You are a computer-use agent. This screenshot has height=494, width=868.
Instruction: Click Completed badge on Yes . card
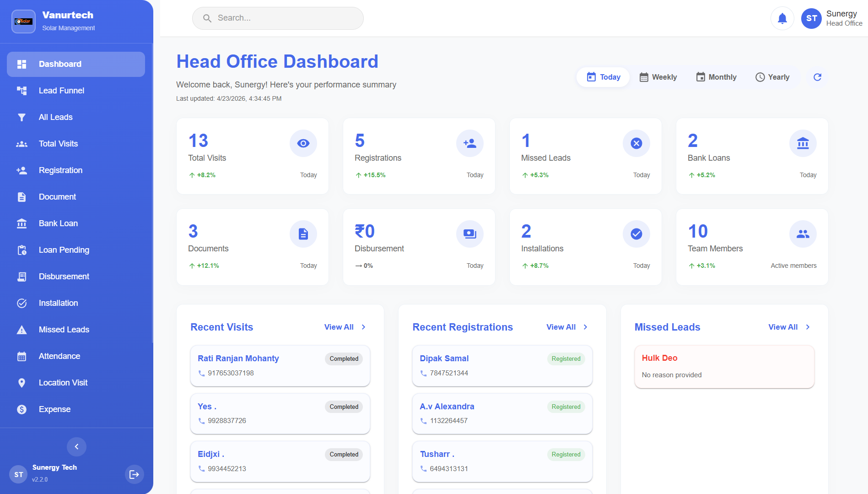click(x=344, y=407)
